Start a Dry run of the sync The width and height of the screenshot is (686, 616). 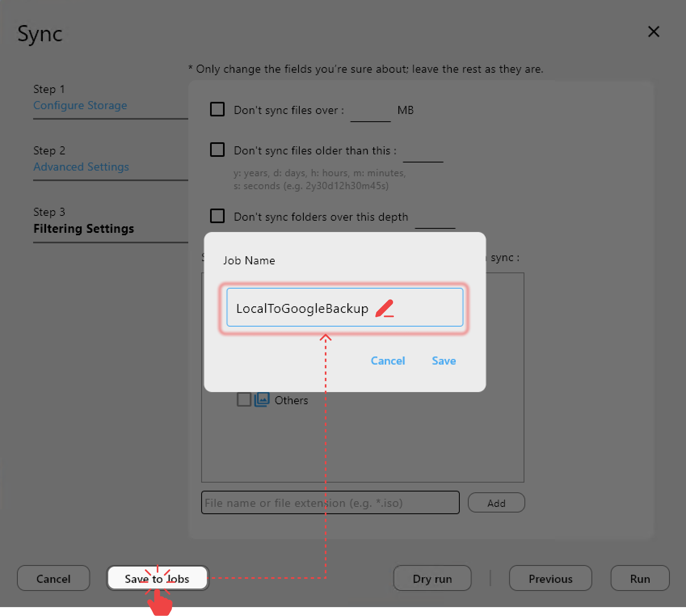[x=432, y=578]
